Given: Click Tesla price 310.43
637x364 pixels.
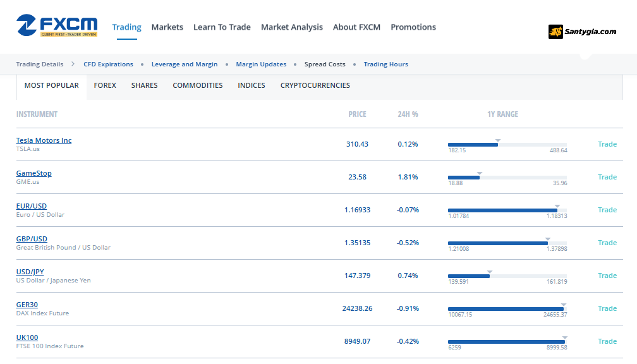Looking at the screenshot, I should tap(358, 144).
